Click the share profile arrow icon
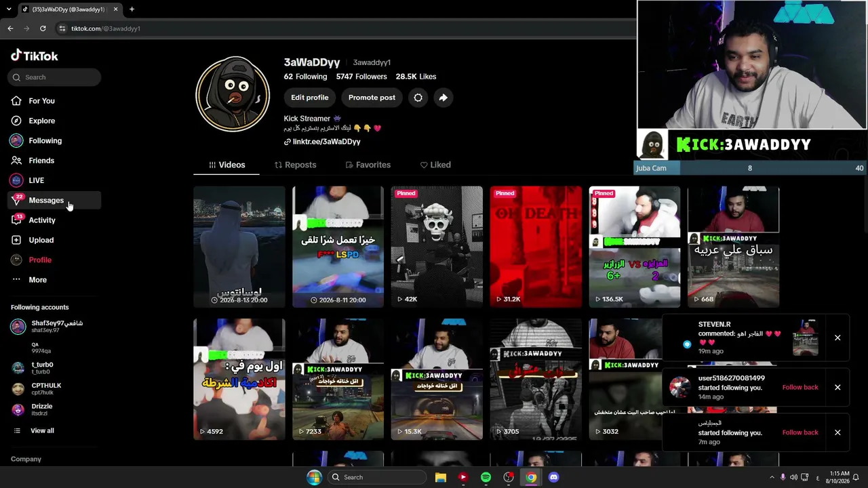This screenshot has width=868, height=488. coord(443,98)
